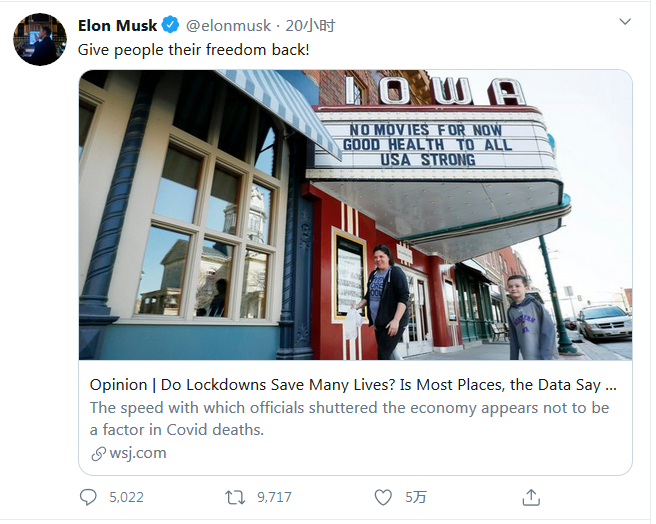Image resolution: width=656 pixels, height=524 pixels.
Task: Click the article description about Covid deaths
Action: coord(349,418)
